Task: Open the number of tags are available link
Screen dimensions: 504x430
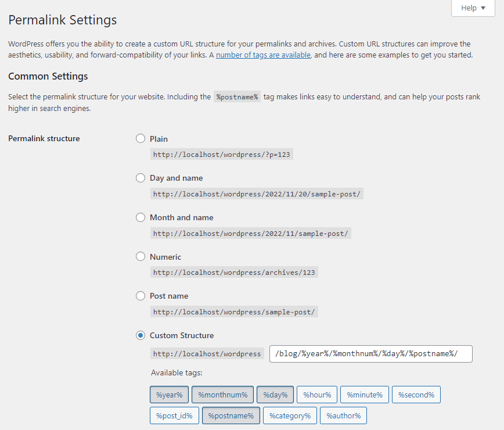Action: 262,55
